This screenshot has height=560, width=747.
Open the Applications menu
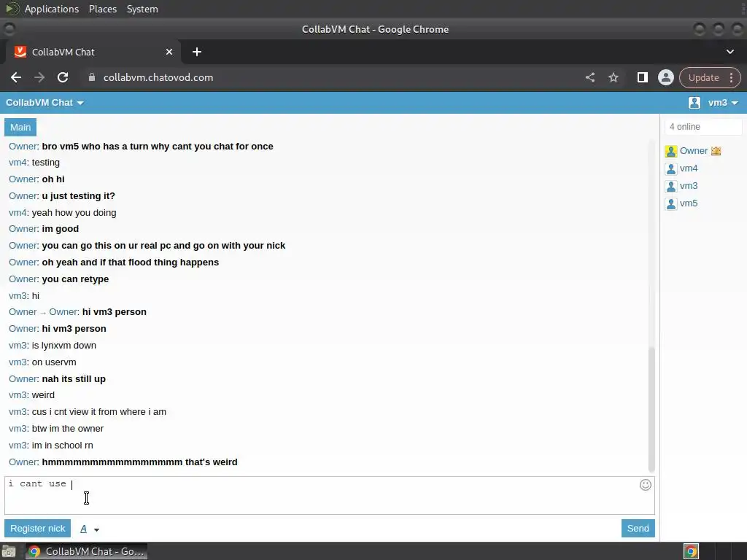(52, 9)
